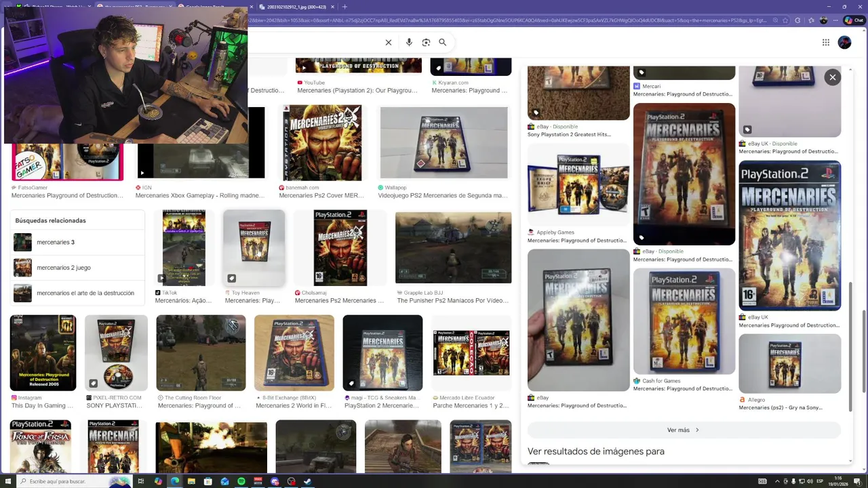This screenshot has width=868, height=488.
Task: Open Microsoft Edge from taskbar
Action: pos(175,481)
